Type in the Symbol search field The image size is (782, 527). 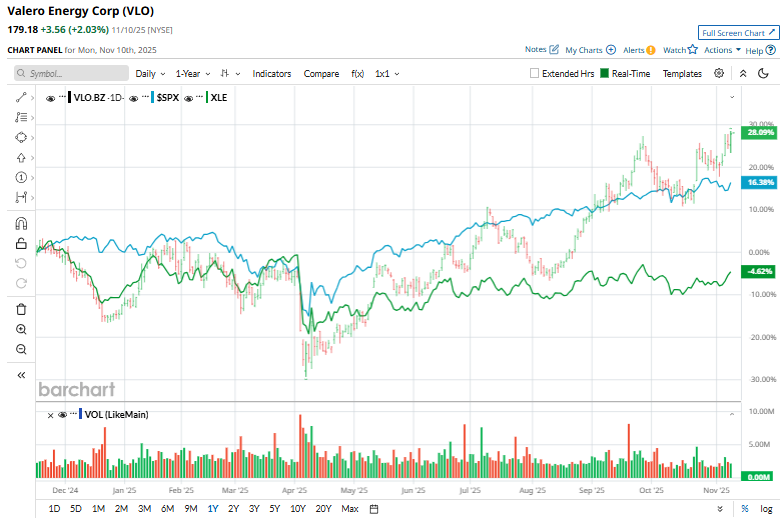coord(72,74)
